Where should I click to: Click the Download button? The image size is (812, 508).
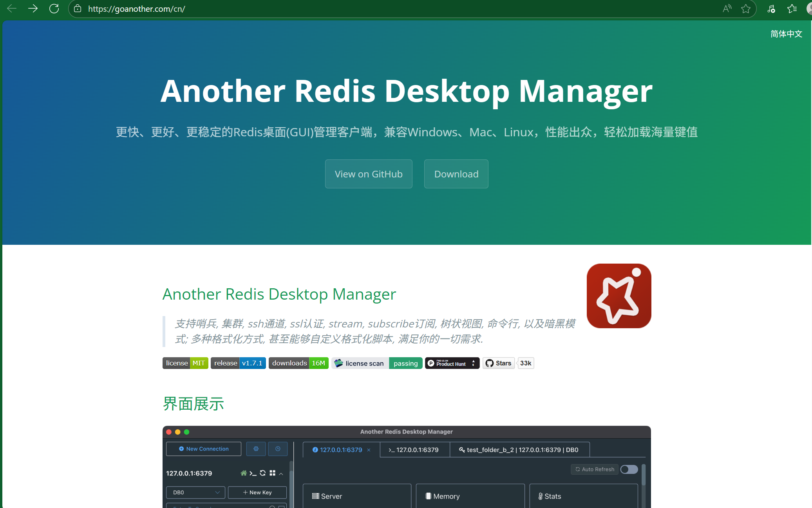456,174
